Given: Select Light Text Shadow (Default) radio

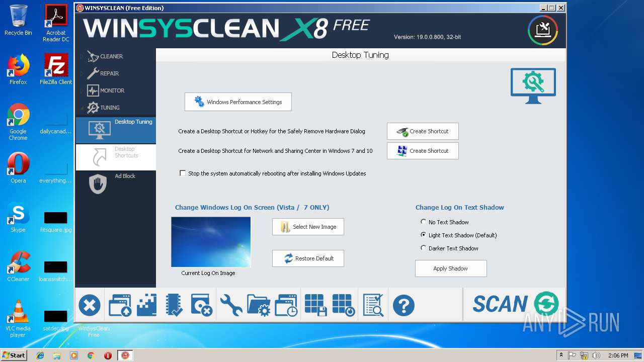Looking at the screenshot, I should [423, 235].
